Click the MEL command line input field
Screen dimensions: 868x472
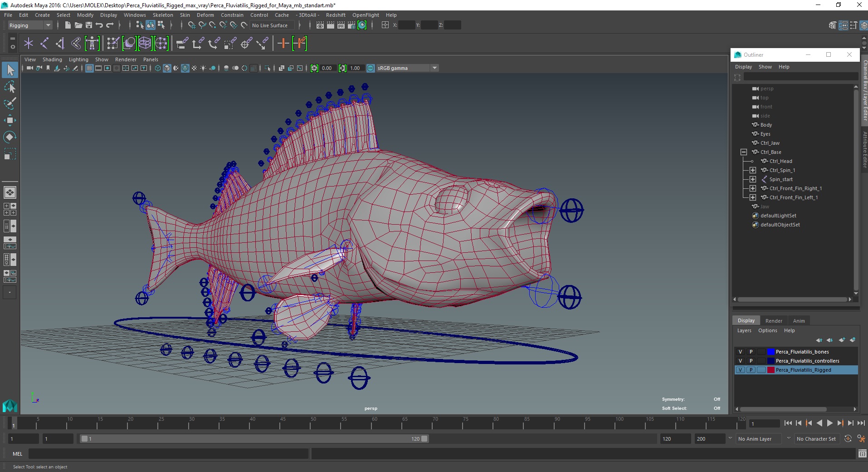[169, 453]
